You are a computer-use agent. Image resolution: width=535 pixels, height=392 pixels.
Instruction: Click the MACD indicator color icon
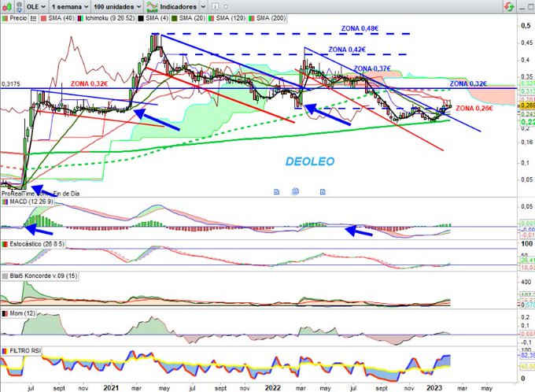[5, 202]
